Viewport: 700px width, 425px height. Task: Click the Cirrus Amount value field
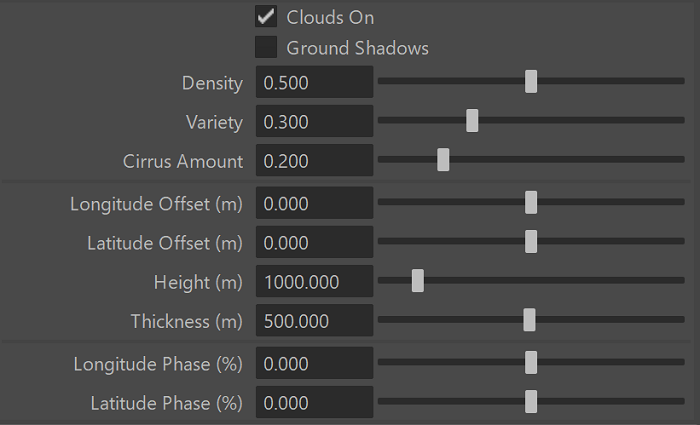pyautogui.click(x=314, y=162)
